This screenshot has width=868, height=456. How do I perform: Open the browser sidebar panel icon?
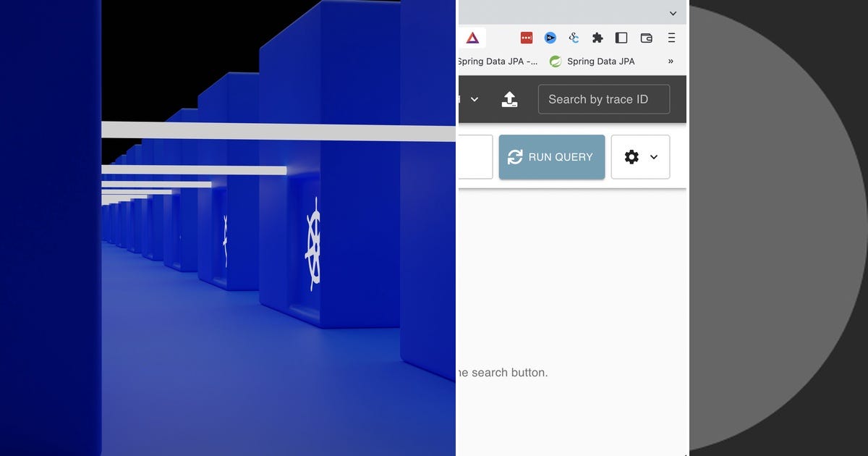[x=621, y=37]
